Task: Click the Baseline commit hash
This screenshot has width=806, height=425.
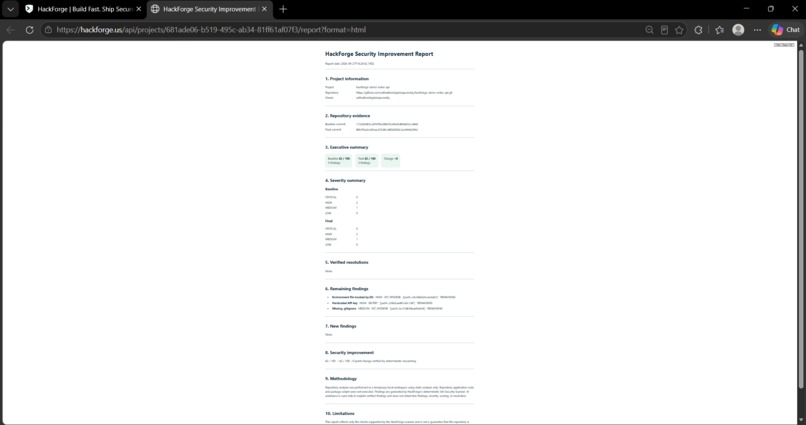Action: click(x=387, y=124)
